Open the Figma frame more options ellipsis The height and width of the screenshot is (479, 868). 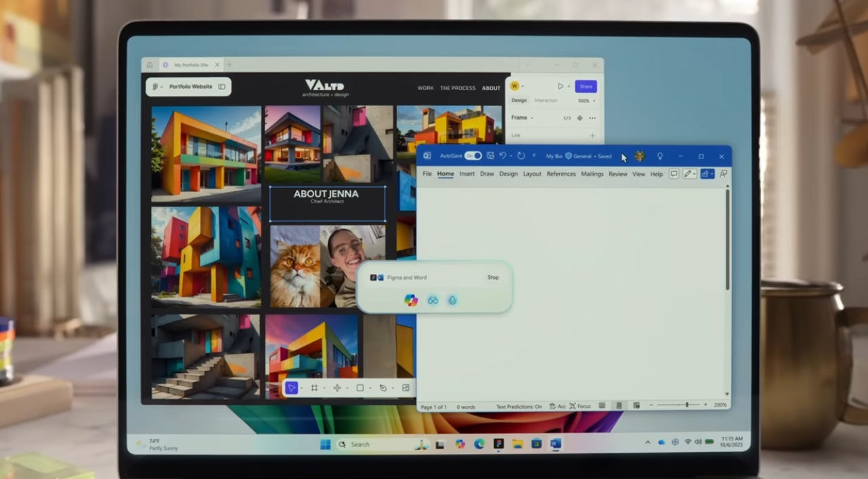(x=592, y=118)
